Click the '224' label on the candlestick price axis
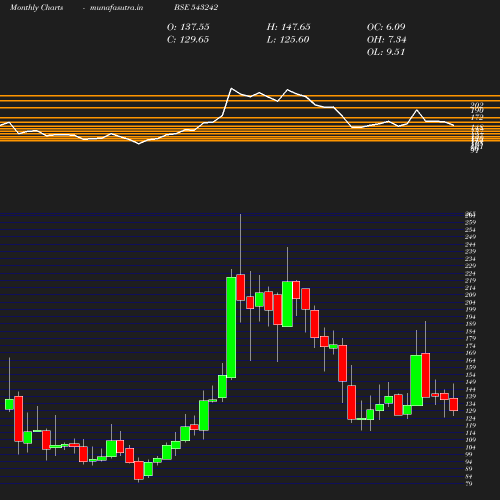This screenshot has height=500, width=500. (471, 273)
